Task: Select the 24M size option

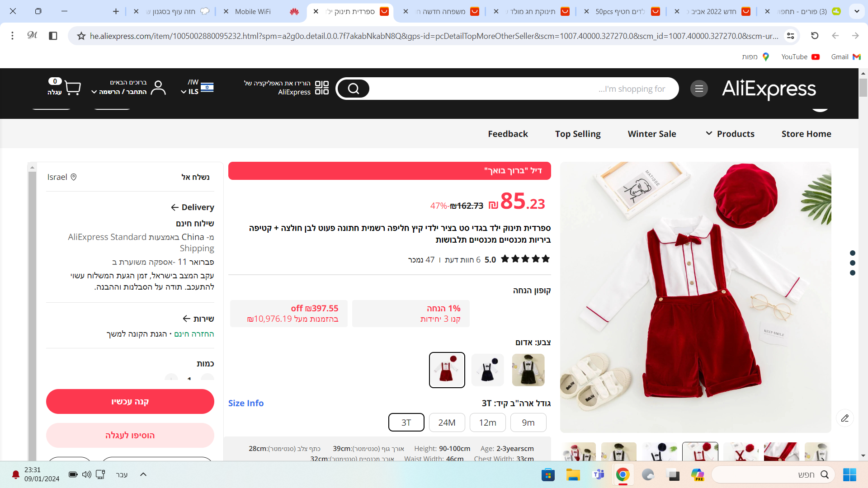Action: [447, 422]
